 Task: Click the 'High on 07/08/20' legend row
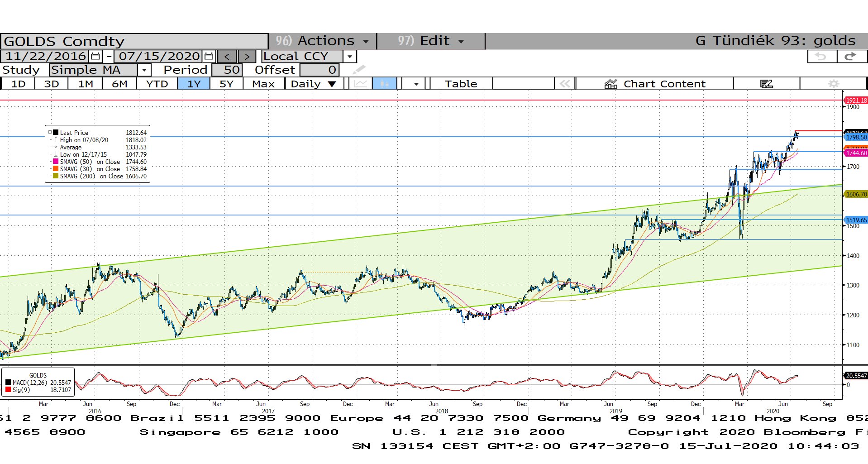[97, 140]
